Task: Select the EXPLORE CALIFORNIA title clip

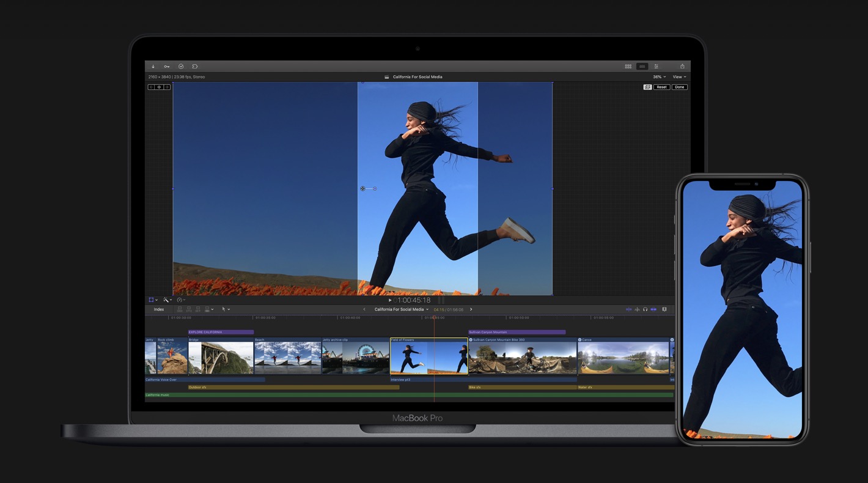Action: click(221, 332)
